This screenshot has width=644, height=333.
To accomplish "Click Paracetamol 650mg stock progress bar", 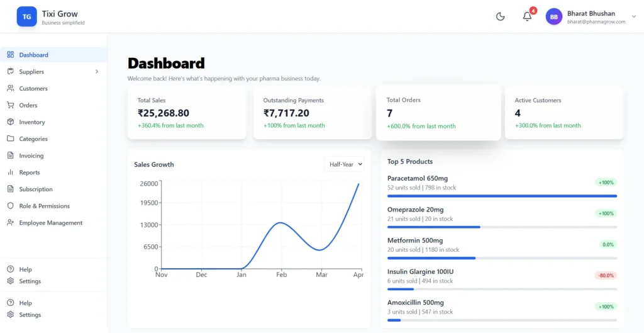I will (502, 196).
